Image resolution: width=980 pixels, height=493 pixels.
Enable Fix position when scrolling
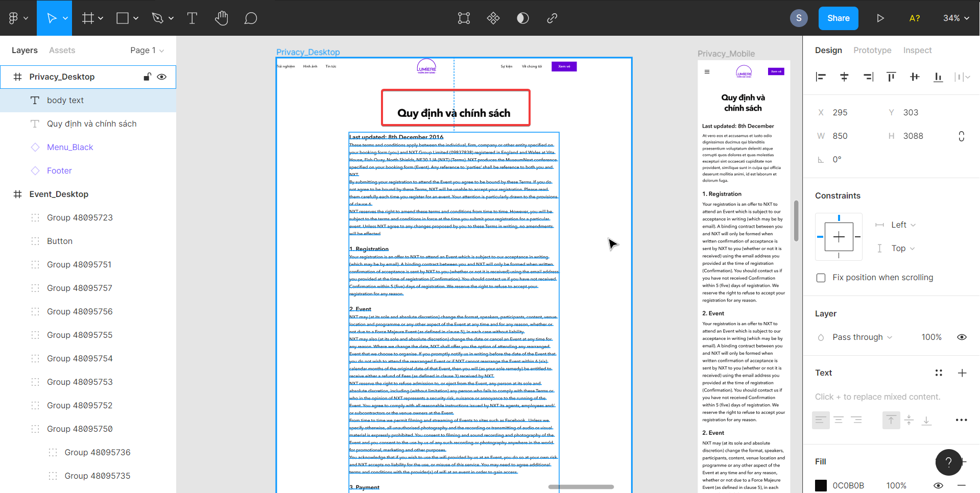(821, 278)
